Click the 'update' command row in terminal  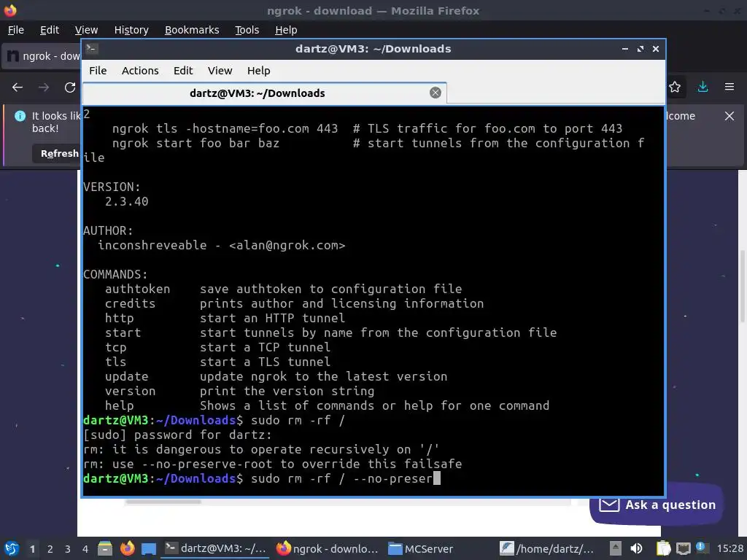coord(276,377)
